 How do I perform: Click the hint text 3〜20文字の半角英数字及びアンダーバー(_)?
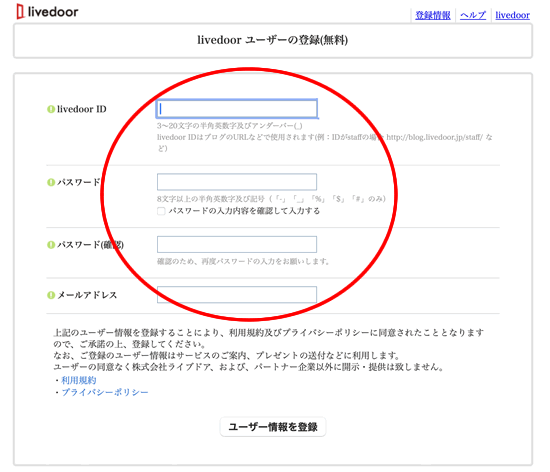pyautogui.click(x=230, y=126)
